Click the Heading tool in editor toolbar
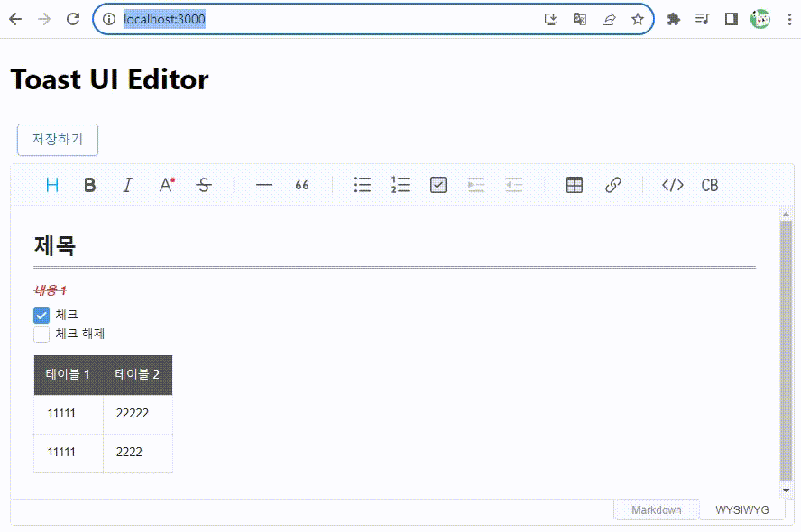The image size is (801, 532). point(52,185)
